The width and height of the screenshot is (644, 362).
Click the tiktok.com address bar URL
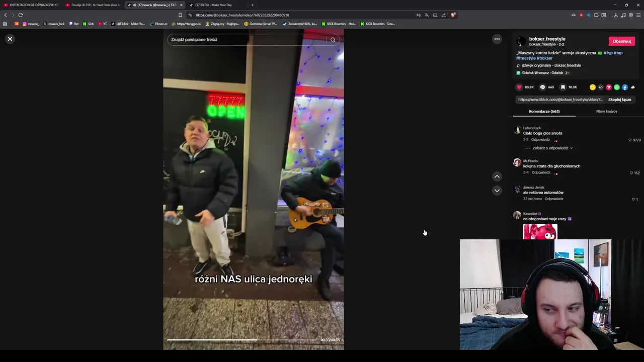coord(242,15)
